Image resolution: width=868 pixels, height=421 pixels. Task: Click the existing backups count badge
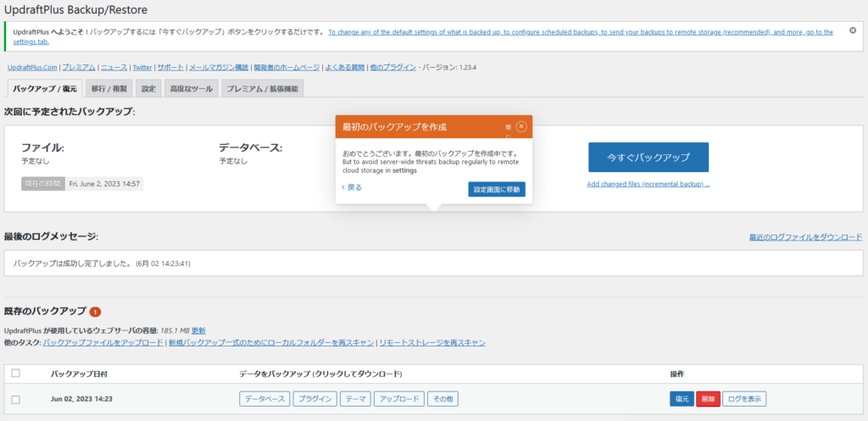point(95,312)
